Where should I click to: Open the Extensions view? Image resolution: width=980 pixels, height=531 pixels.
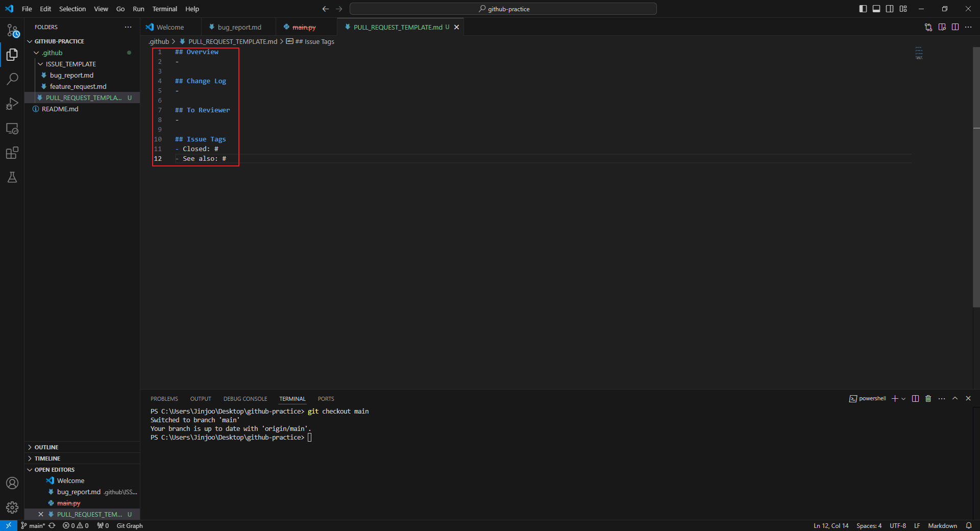(12, 153)
